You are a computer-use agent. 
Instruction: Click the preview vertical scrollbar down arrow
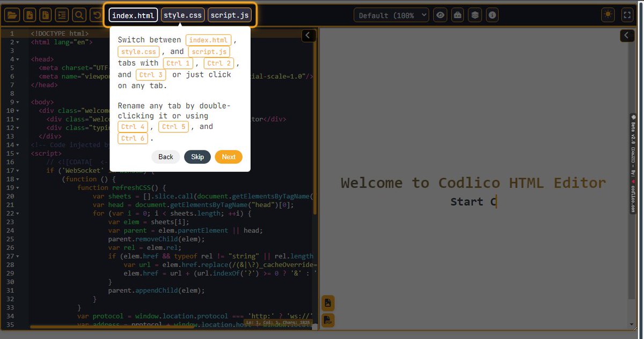pyautogui.click(x=631, y=324)
